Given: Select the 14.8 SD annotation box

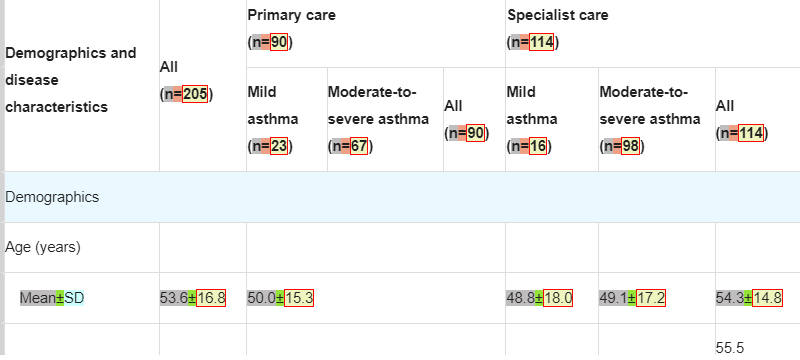Looking at the screenshot, I should coord(767,298).
